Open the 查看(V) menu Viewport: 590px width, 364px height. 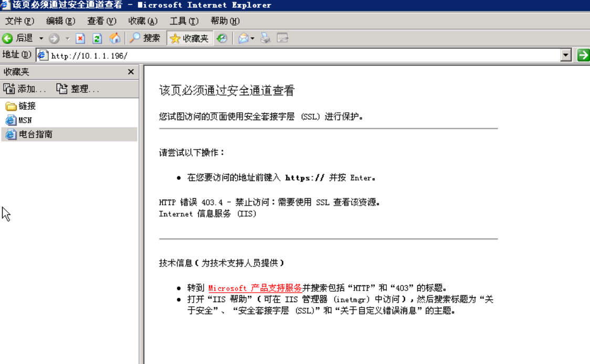coord(102,21)
